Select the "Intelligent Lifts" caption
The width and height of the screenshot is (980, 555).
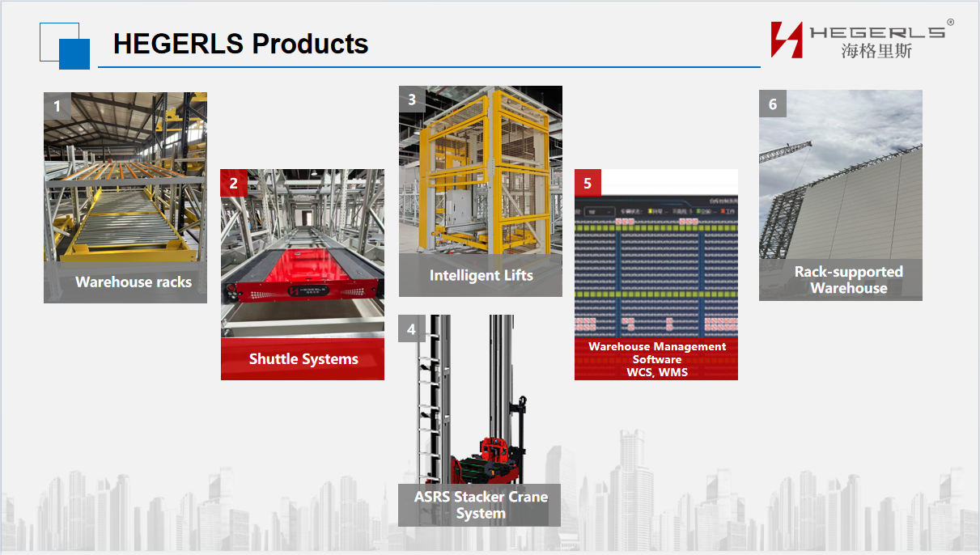click(481, 275)
